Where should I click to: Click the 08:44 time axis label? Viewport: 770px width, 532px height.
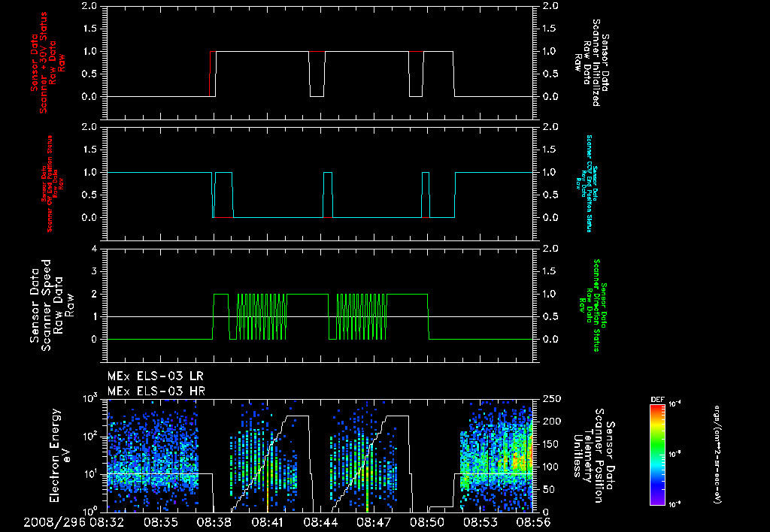[x=320, y=522]
